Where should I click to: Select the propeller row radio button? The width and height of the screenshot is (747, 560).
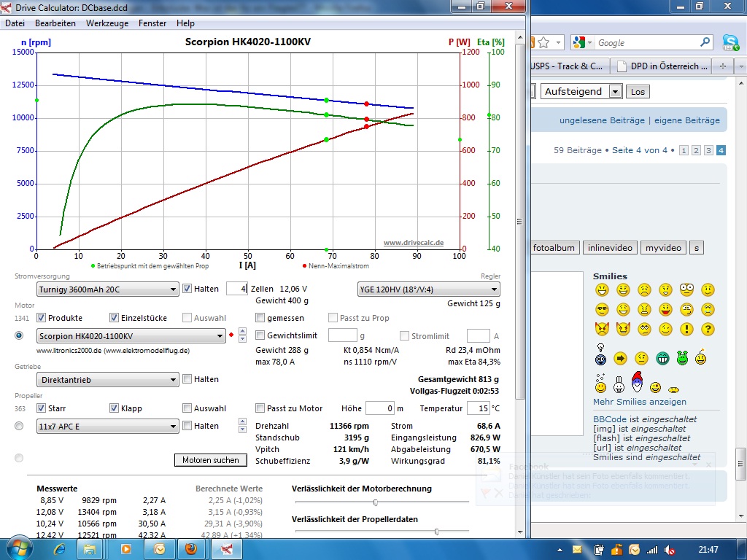click(19, 426)
